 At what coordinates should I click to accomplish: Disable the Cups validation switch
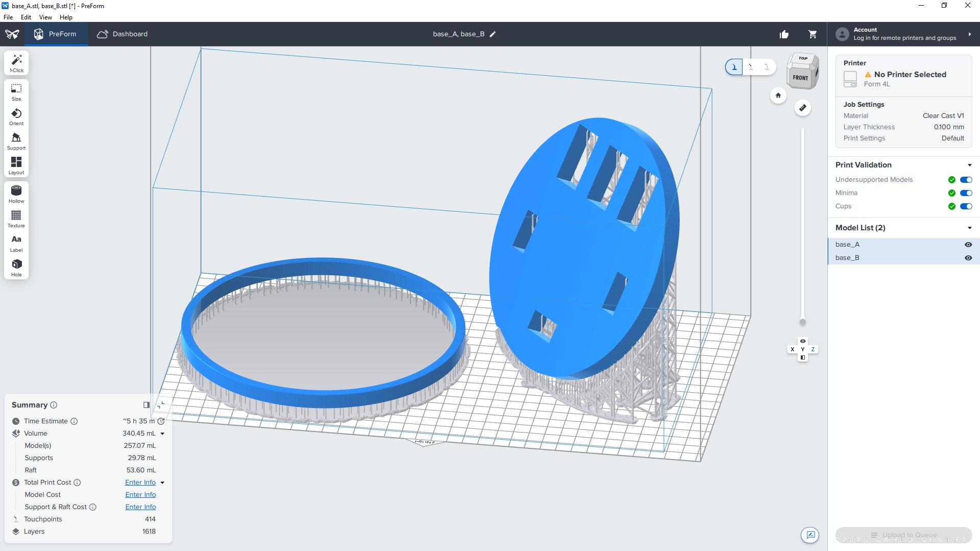(966, 206)
